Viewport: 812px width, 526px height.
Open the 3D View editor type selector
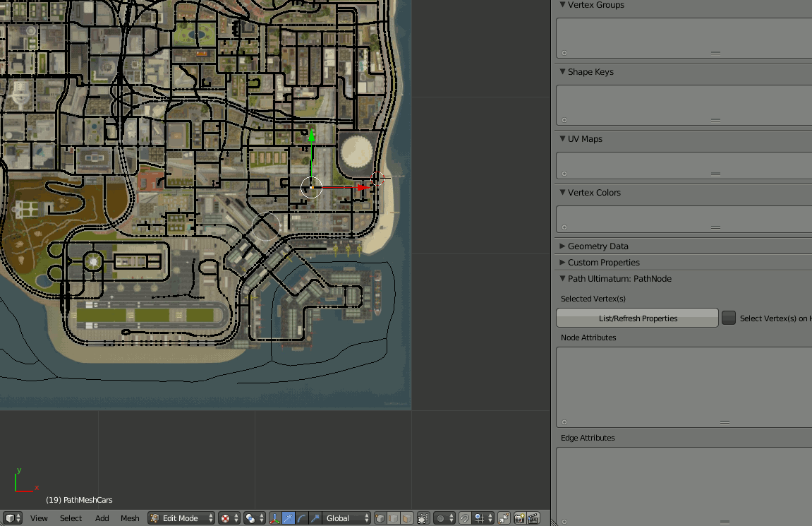point(13,518)
